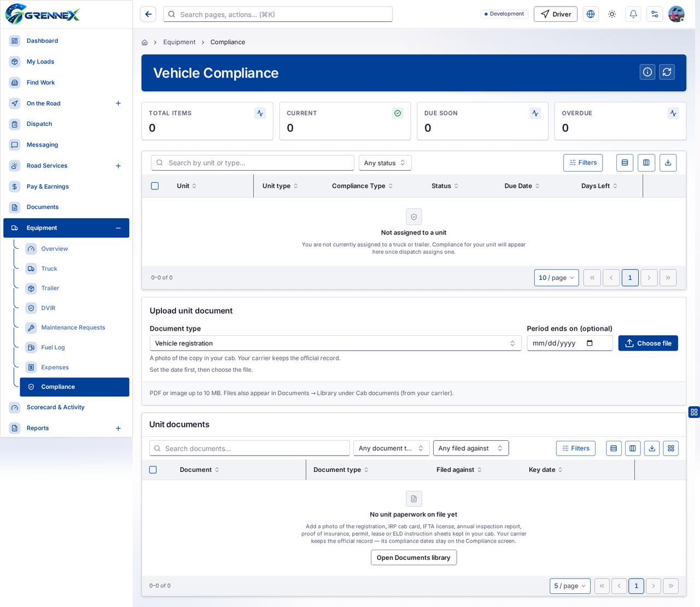
Task: Open column settings for Unit documents
Action: pos(633,448)
